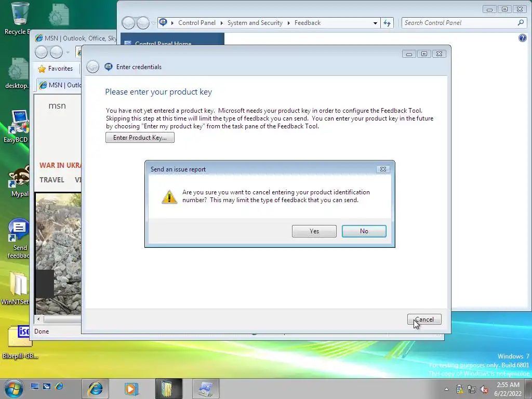Screen dimensions: 532x399
Task: Go back using Enter credentials back arrow
Action: click(92, 67)
